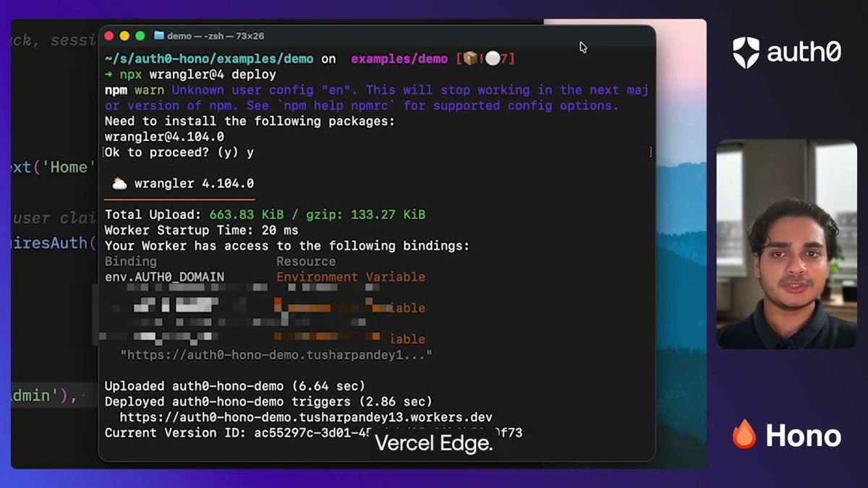Click the green prompt arrow before npx
This screenshot has height=488, width=868.
point(109,74)
